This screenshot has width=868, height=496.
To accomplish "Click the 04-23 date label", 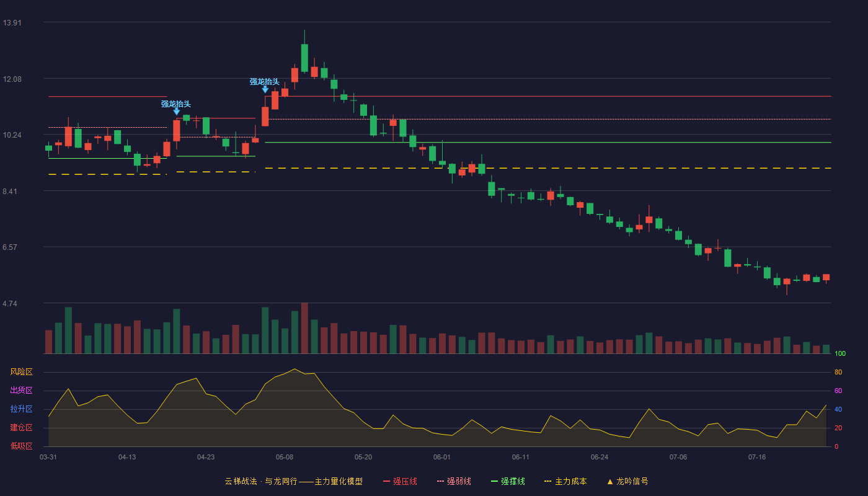I will coord(206,457).
